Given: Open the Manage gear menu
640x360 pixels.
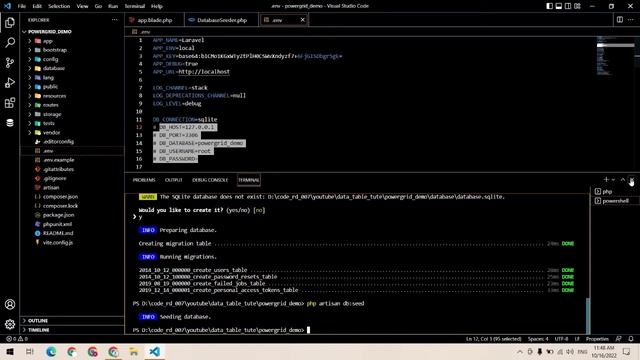Looking at the screenshot, I should click(x=10, y=324).
